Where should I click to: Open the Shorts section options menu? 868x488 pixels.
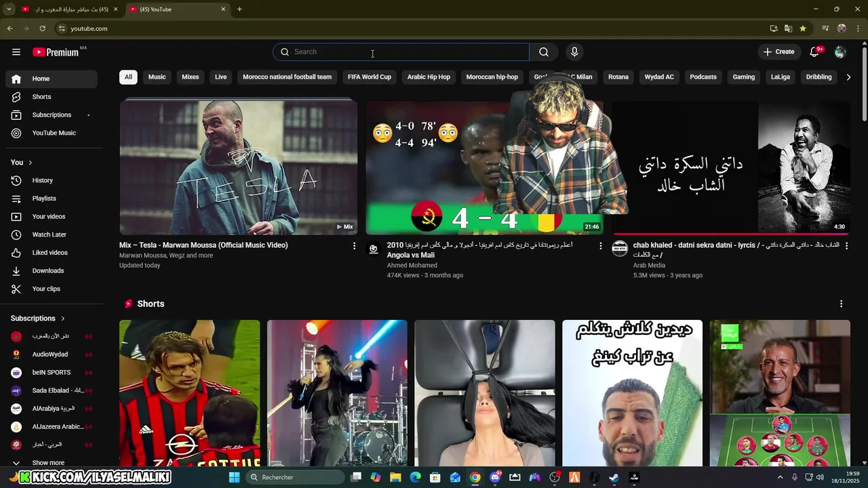coord(841,304)
